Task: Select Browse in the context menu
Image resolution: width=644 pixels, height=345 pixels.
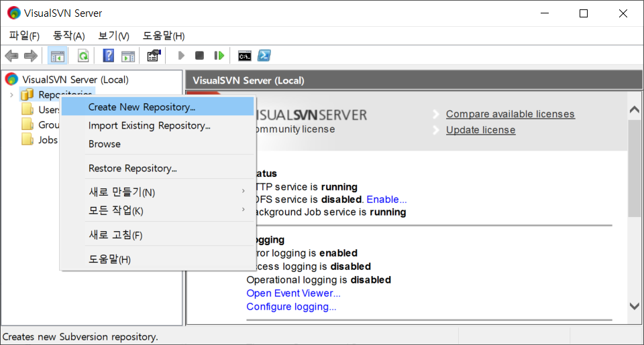Action: click(x=158, y=144)
